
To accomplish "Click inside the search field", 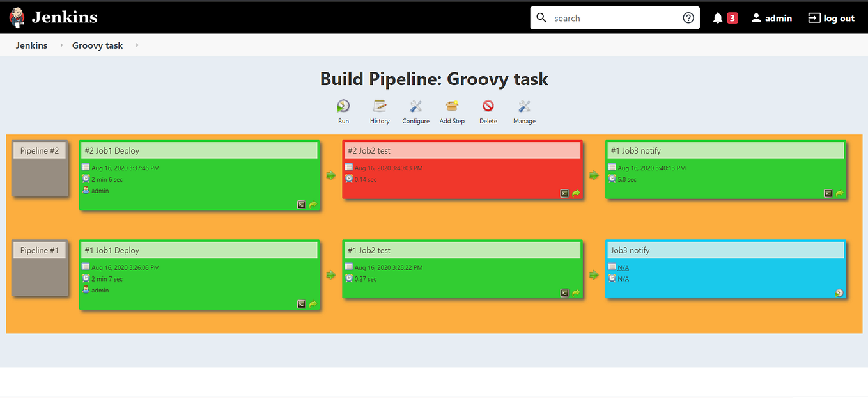I will pyautogui.click(x=607, y=17).
